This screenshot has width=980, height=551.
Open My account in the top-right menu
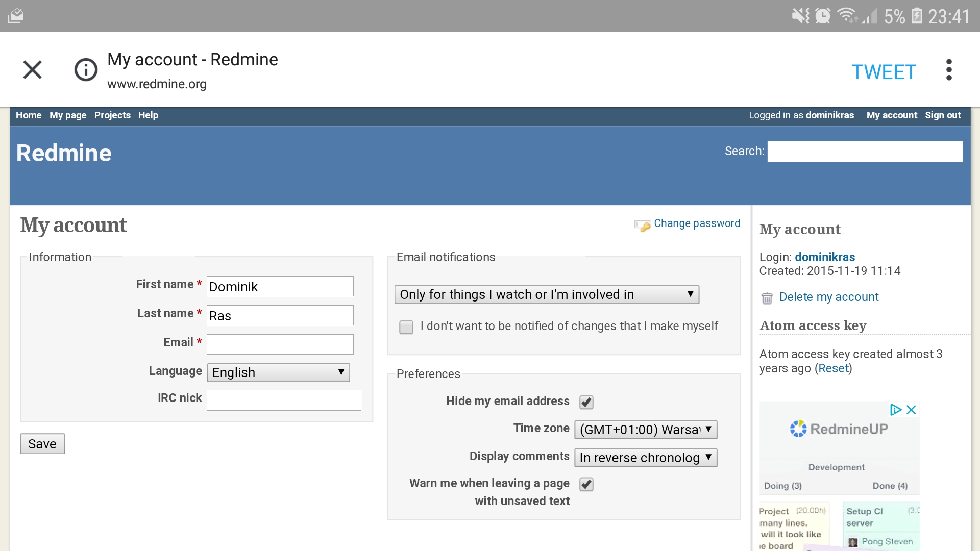892,115
